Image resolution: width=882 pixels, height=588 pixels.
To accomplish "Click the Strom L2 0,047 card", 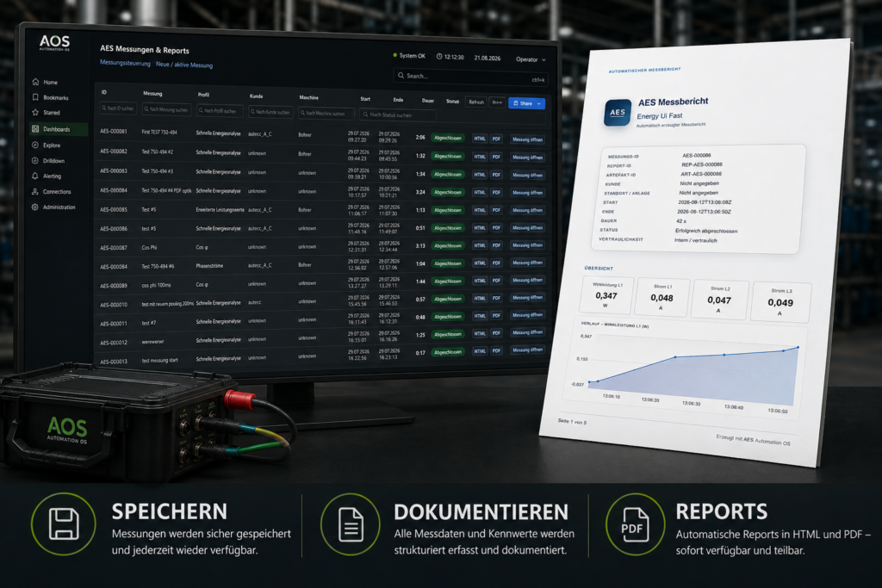I will click(719, 299).
